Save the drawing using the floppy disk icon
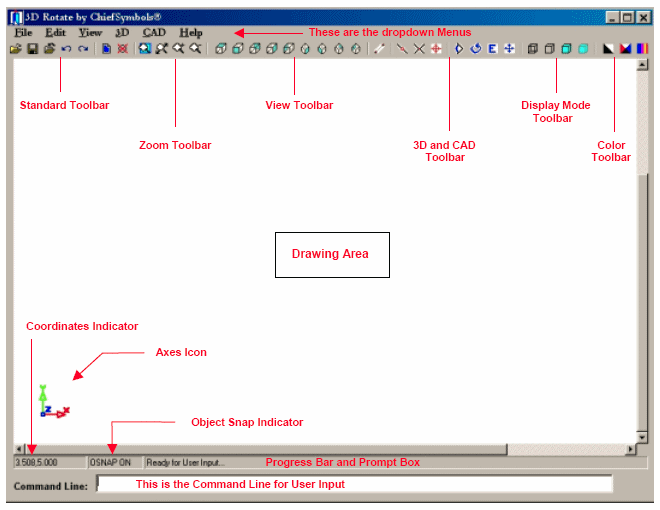The image size is (660, 510). [x=32, y=49]
